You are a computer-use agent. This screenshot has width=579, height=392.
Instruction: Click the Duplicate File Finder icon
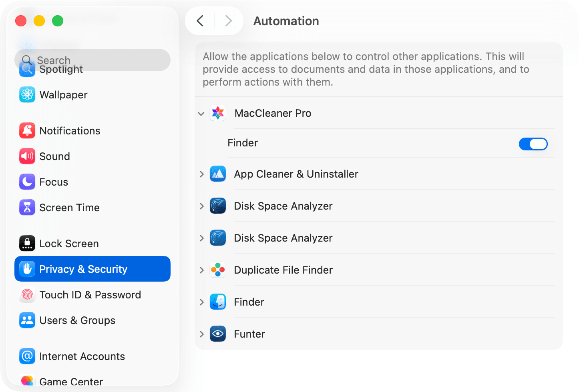tap(218, 270)
